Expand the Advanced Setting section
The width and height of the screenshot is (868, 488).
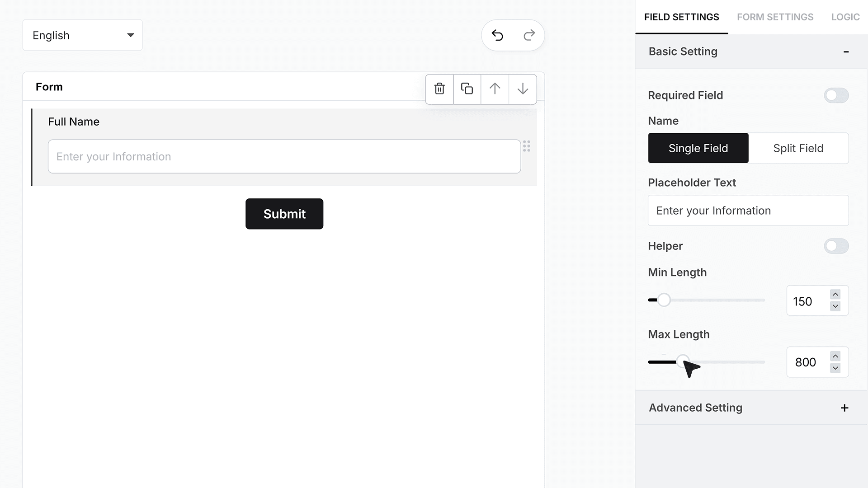(x=844, y=408)
